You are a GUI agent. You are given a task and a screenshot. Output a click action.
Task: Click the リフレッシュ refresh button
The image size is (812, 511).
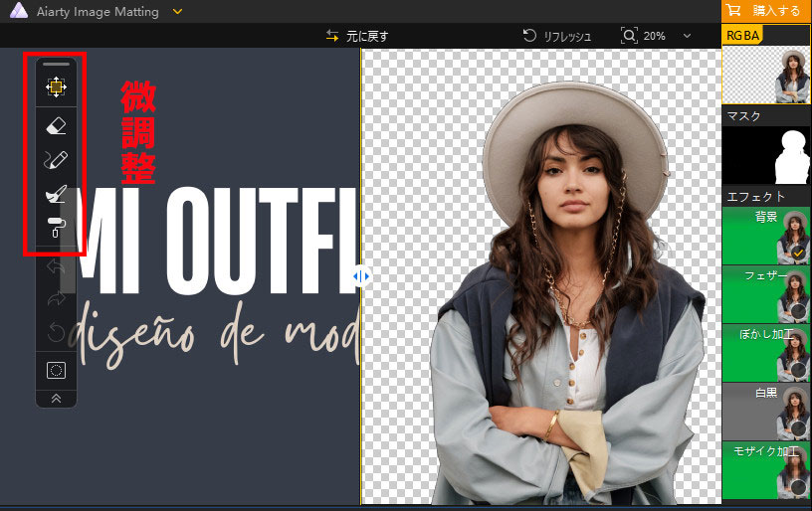click(x=556, y=36)
